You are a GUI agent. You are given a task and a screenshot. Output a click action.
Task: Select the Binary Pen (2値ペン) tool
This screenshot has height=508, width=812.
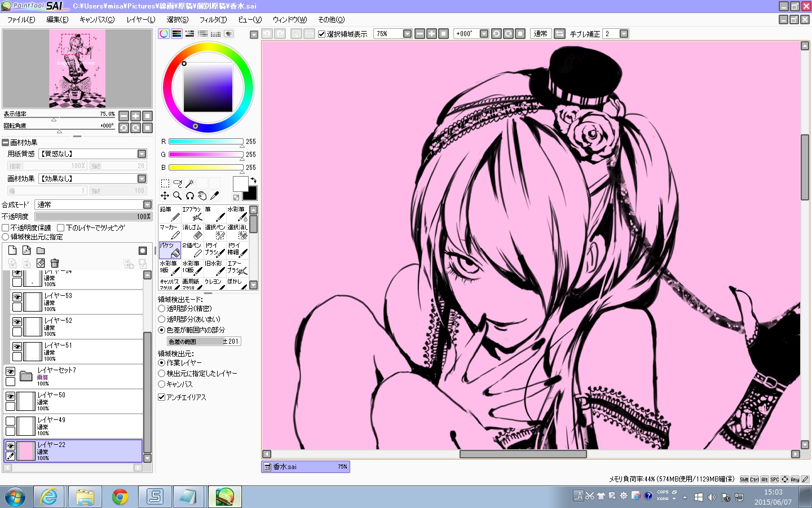pos(192,249)
